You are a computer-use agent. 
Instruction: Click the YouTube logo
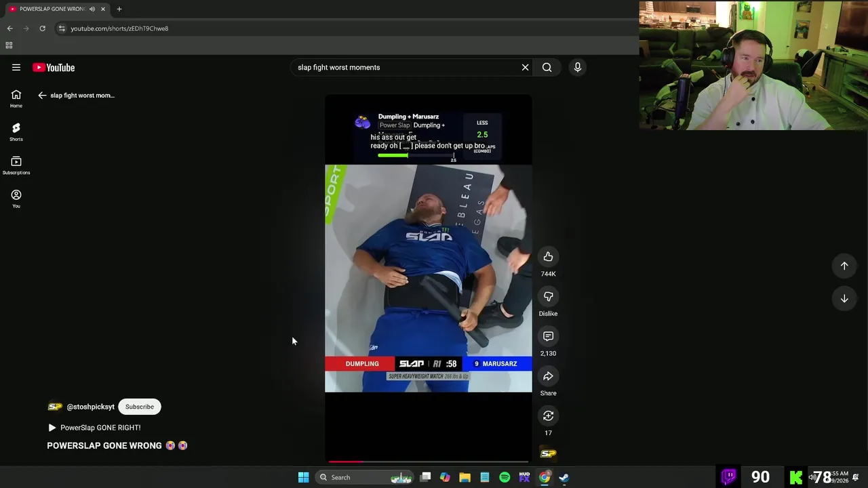tap(54, 67)
